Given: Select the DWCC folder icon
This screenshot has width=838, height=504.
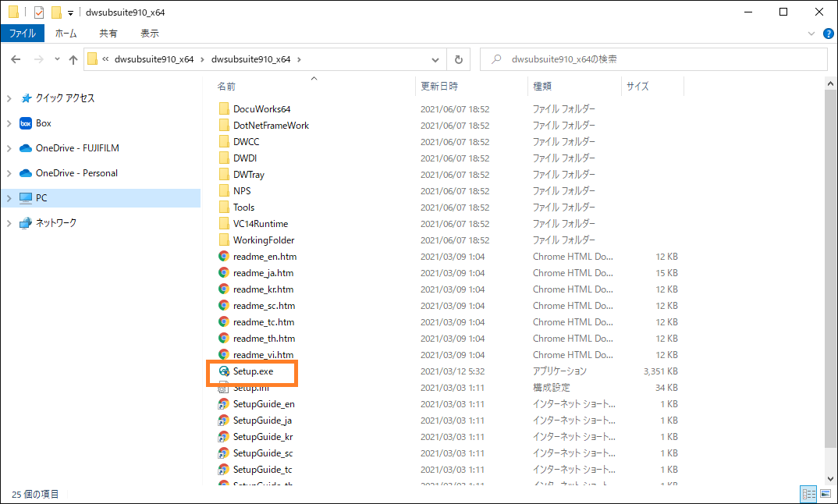Looking at the screenshot, I should (x=224, y=142).
